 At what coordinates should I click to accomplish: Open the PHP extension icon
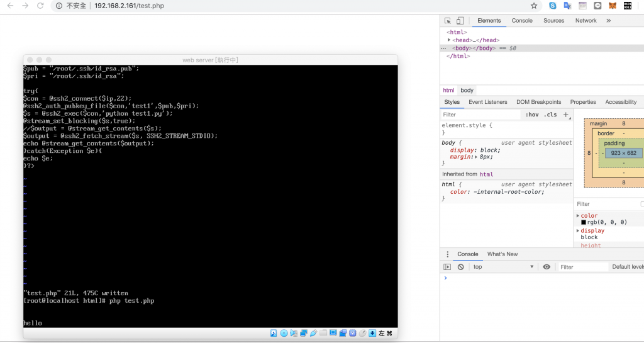point(582,5)
